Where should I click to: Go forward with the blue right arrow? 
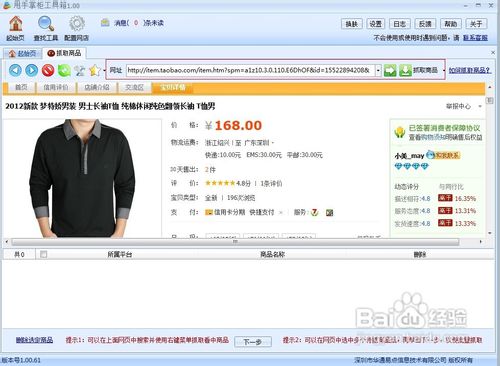pos(32,70)
